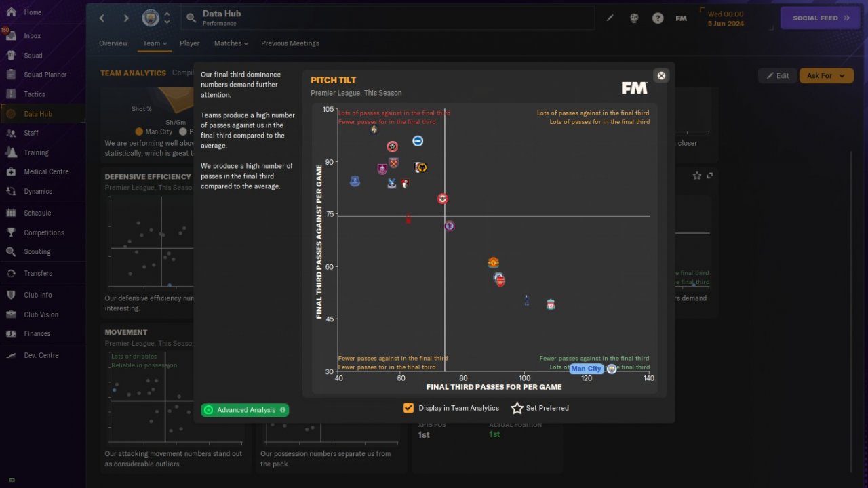Open Club Info in the sidebar

(38, 296)
